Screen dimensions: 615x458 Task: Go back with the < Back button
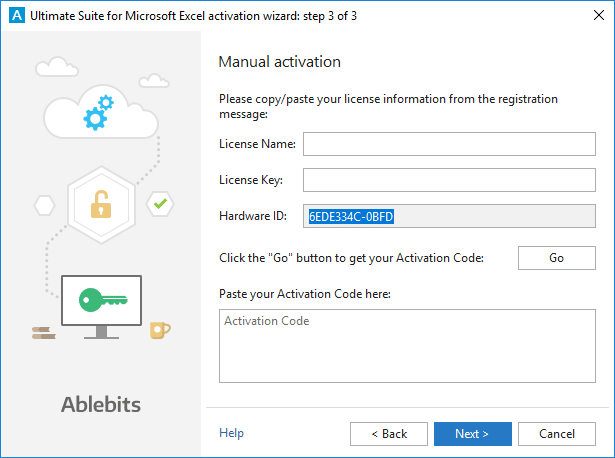click(x=389, y=434)
